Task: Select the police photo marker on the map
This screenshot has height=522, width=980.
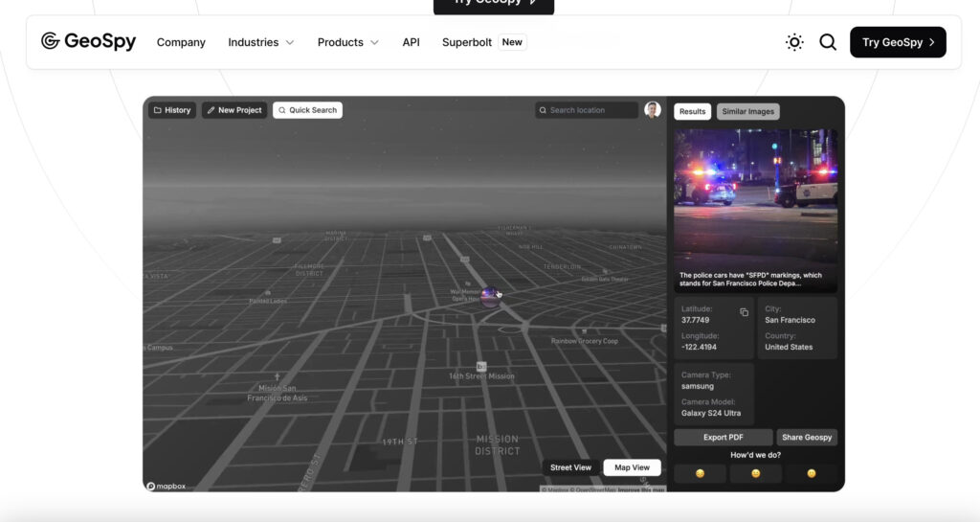Action: 490,296
